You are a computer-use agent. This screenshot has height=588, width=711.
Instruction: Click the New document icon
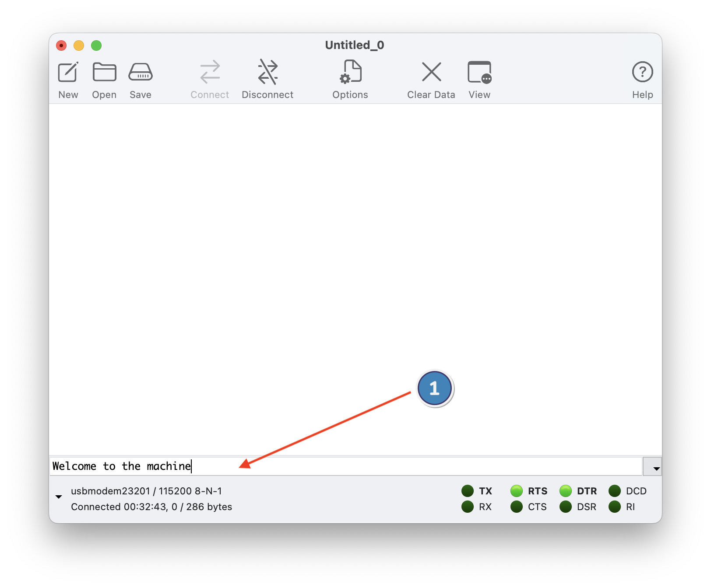(68, 73)
